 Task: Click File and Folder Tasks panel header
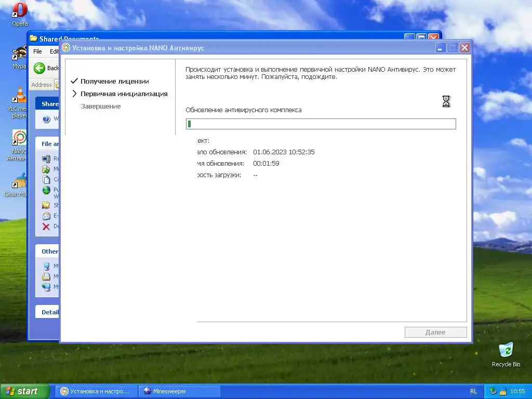tap(47, 144)
